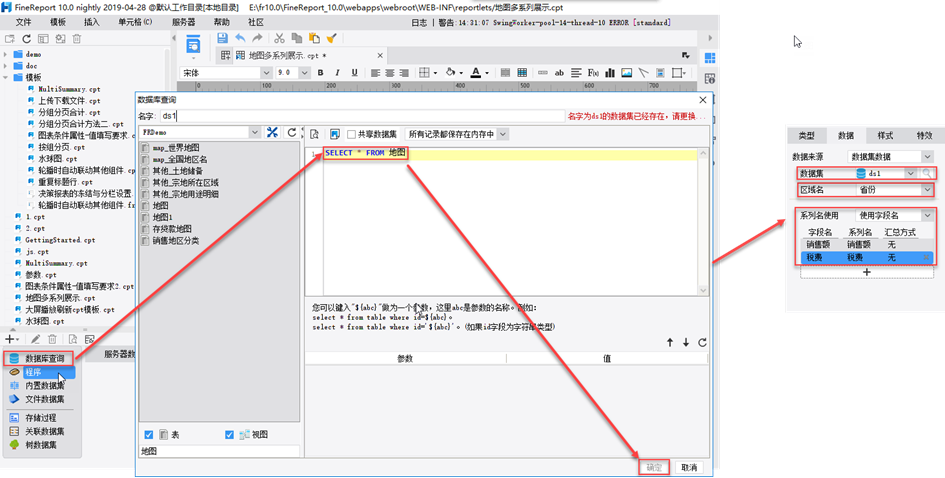Open the background fill color bucket
The height and width of the screenshot is (478, 945).
click(x=450, y=72)
